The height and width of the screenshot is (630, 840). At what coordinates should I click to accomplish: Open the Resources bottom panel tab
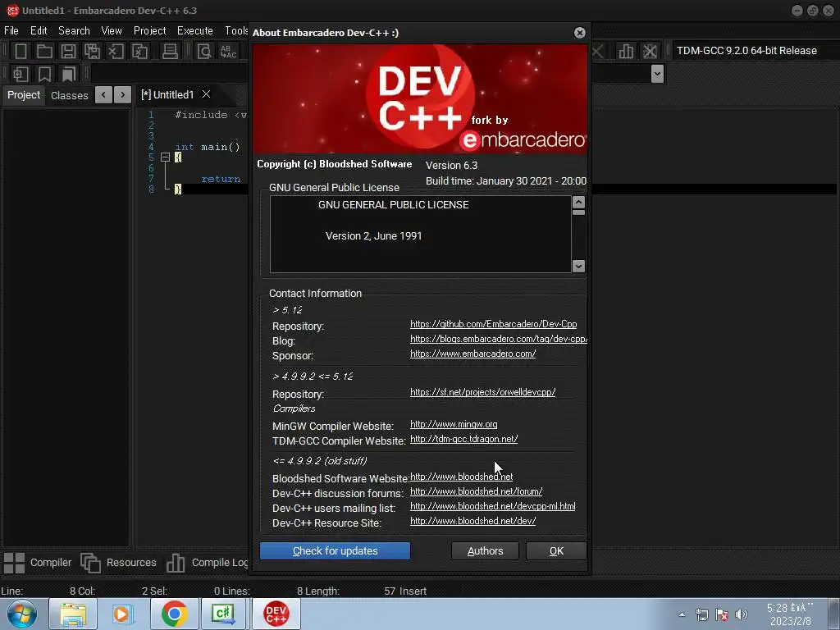[x=118, y=563]
